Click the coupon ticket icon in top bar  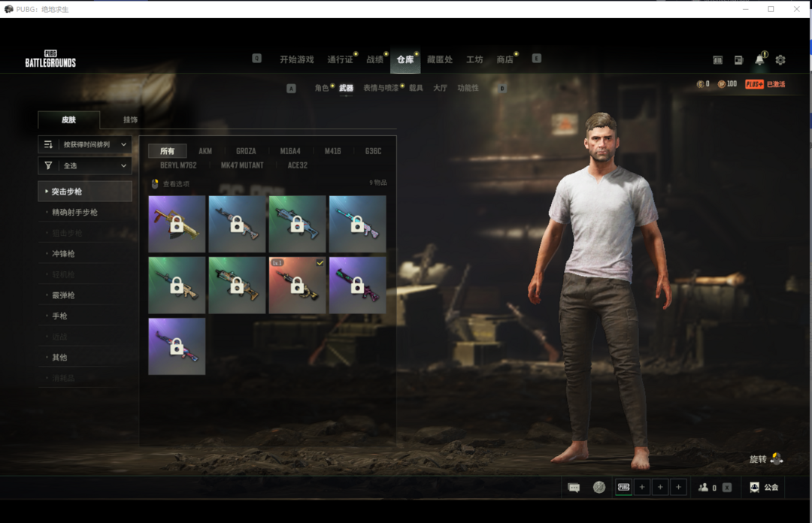coord(717,60)
